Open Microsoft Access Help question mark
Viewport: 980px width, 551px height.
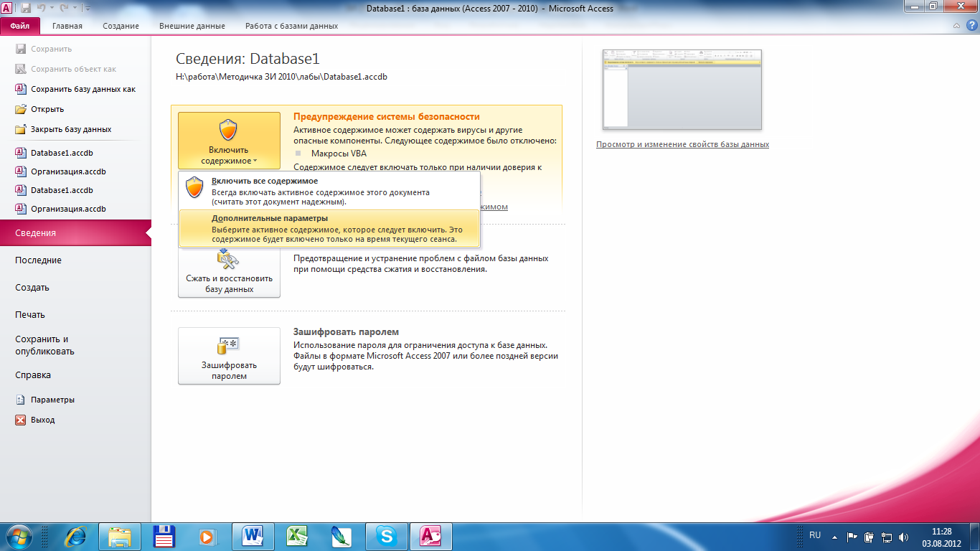(971, 26)
